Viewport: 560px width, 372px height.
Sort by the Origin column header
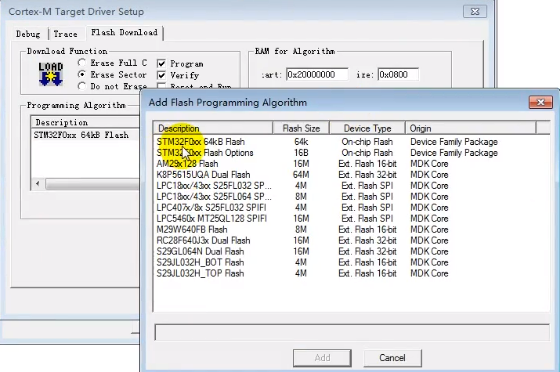[x=471, y=128]
